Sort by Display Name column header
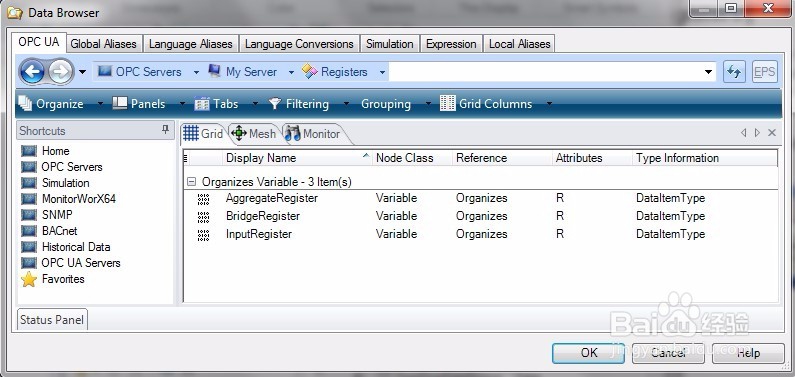The image size is (795, 377). (x=297, y=158)
